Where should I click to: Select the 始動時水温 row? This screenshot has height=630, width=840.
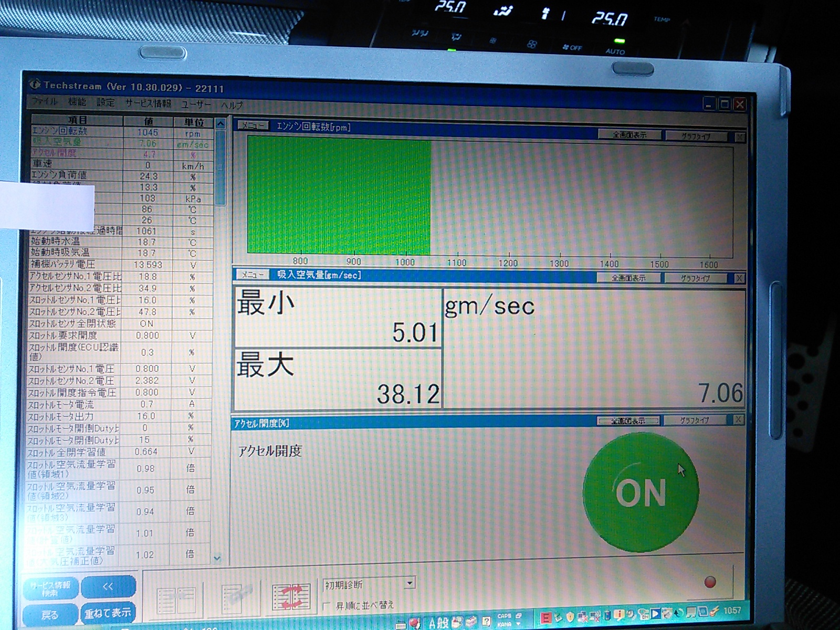point(121,242)
